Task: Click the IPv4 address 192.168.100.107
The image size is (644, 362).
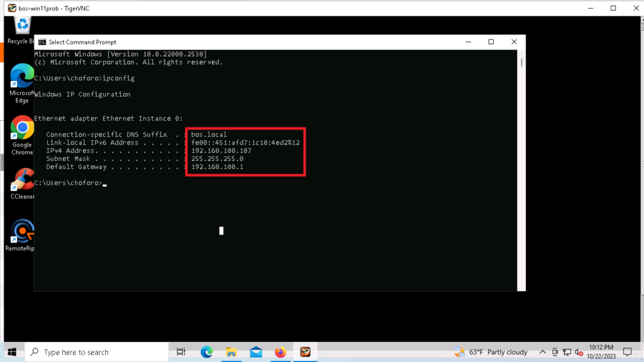Action: 221,151
